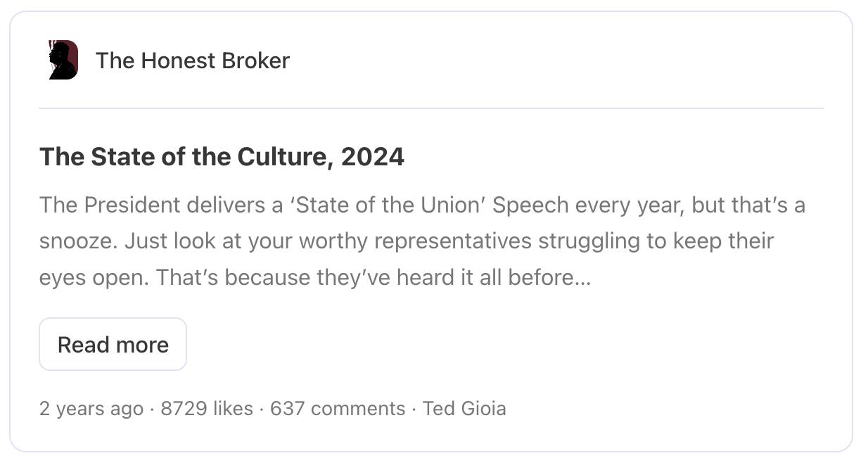868x463 pixels.
Task: Select the 8729 likes count
Action: [x=206, y=408]
